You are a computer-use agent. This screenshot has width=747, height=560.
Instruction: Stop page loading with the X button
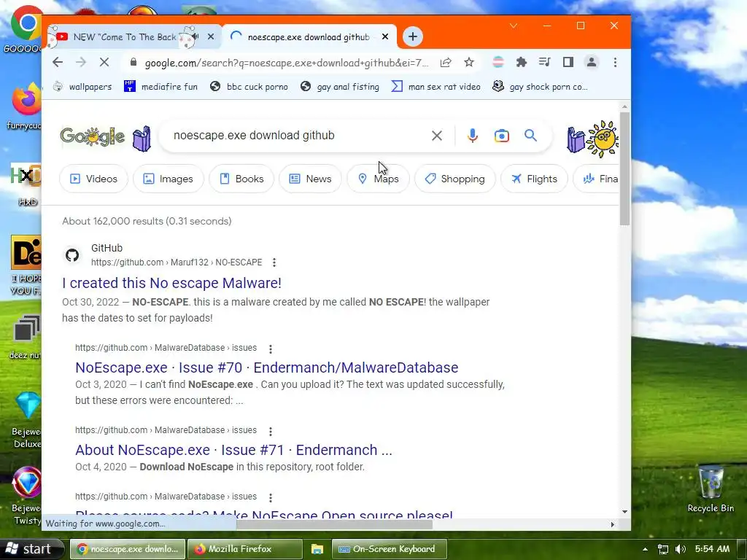click(104, 63)
